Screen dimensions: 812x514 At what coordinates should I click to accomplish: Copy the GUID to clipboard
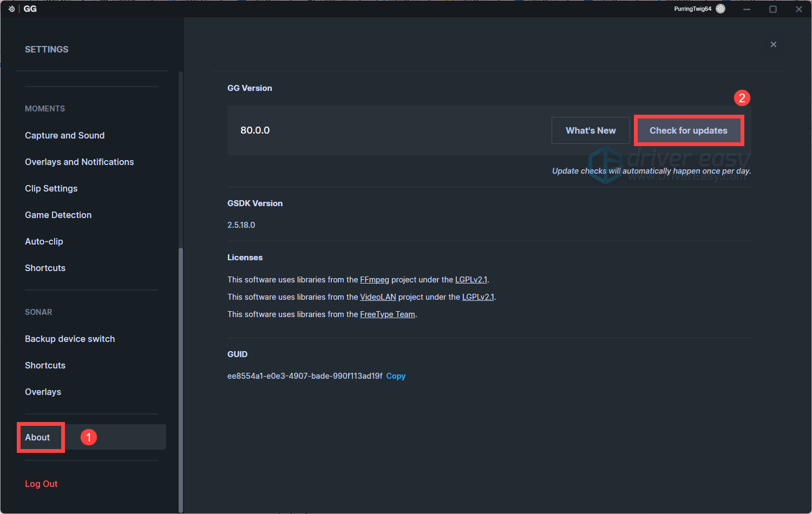click(x=395, y=376)
